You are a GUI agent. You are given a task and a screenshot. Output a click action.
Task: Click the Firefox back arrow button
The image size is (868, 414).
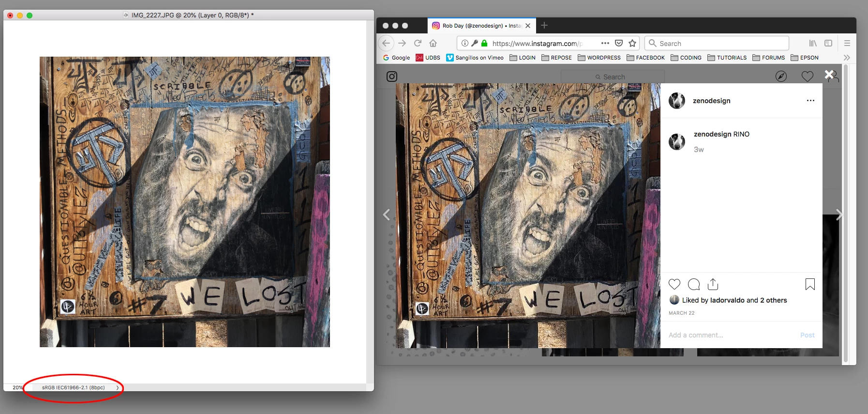click(386, 43)
